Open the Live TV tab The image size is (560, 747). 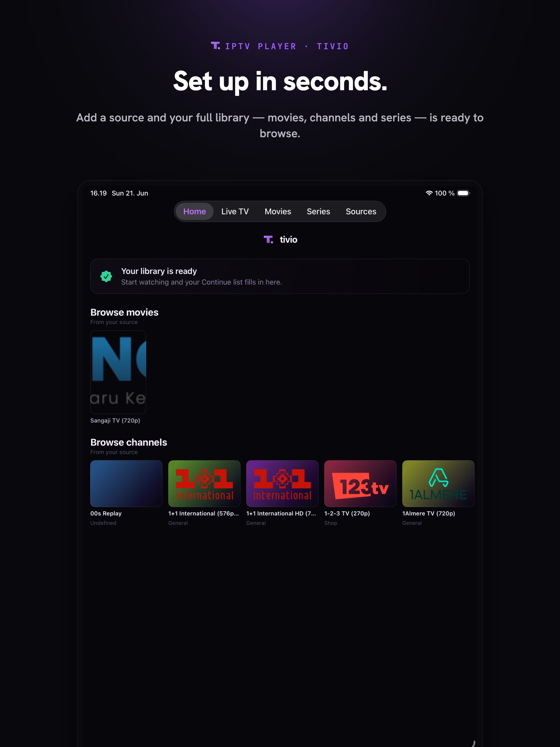(235, 211)
